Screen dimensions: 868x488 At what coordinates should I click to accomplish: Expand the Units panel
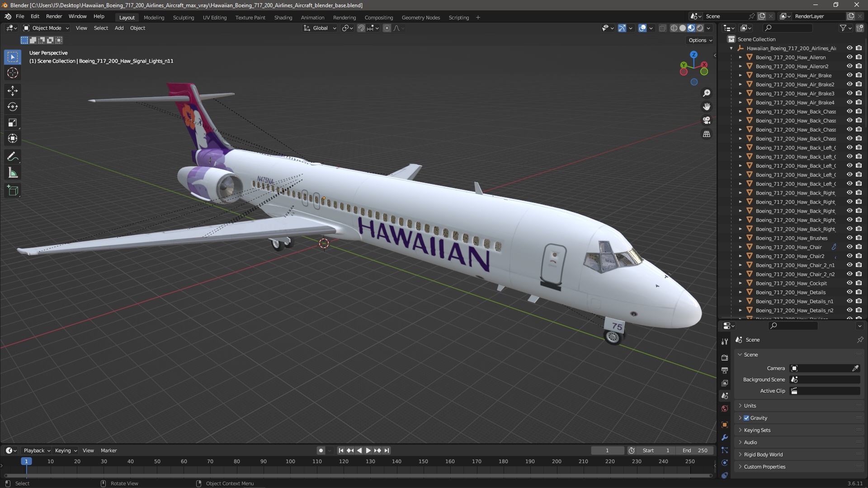click(750, 406)
